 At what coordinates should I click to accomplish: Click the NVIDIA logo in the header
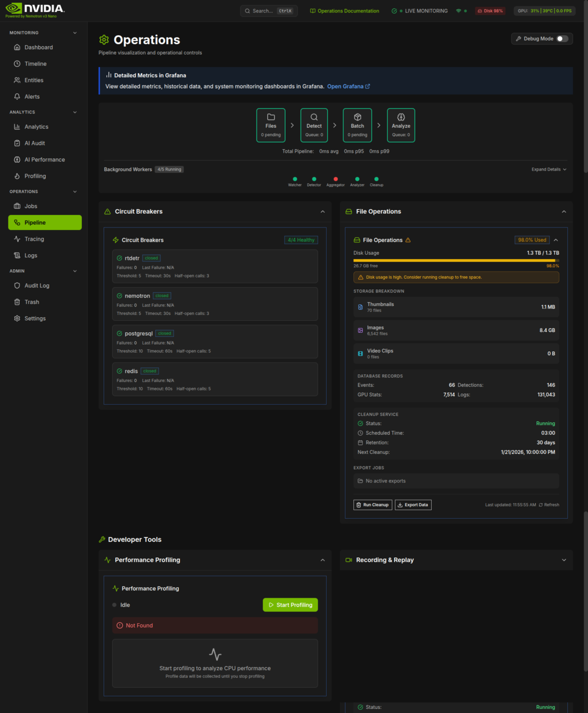click(x=33, y=9)
